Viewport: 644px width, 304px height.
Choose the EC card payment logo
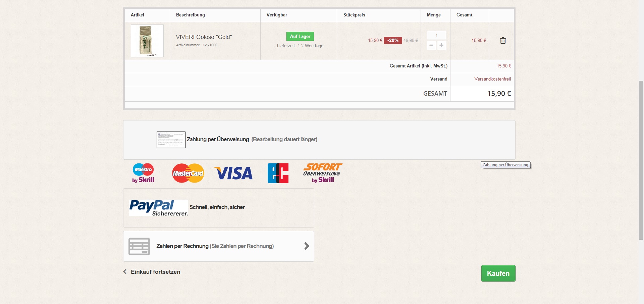coord(278,173)
